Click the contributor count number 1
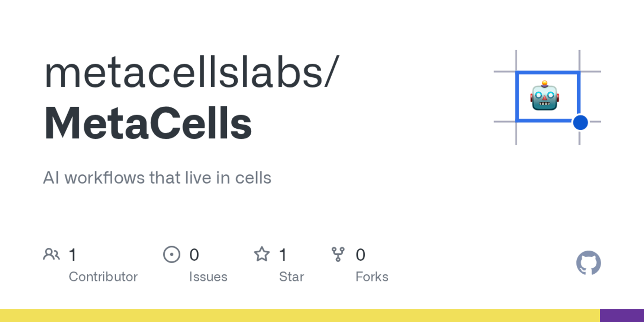644x322 pixels. (x=72, y=255)
